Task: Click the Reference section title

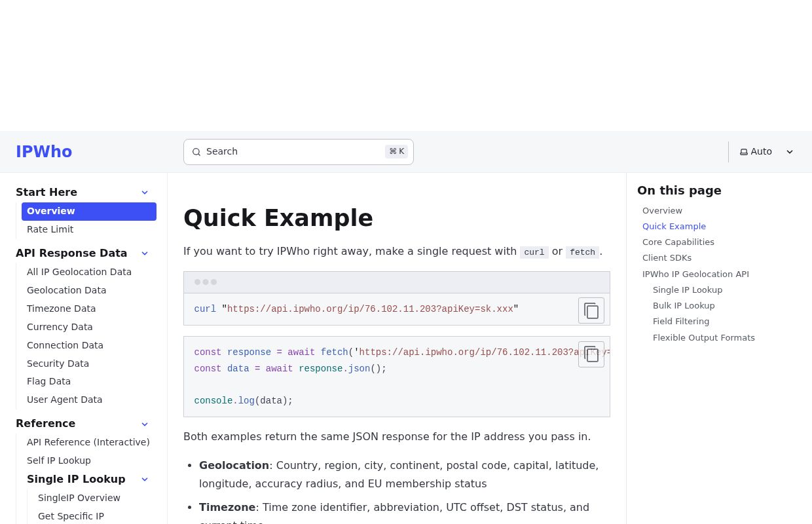Action: click(46, 424)
